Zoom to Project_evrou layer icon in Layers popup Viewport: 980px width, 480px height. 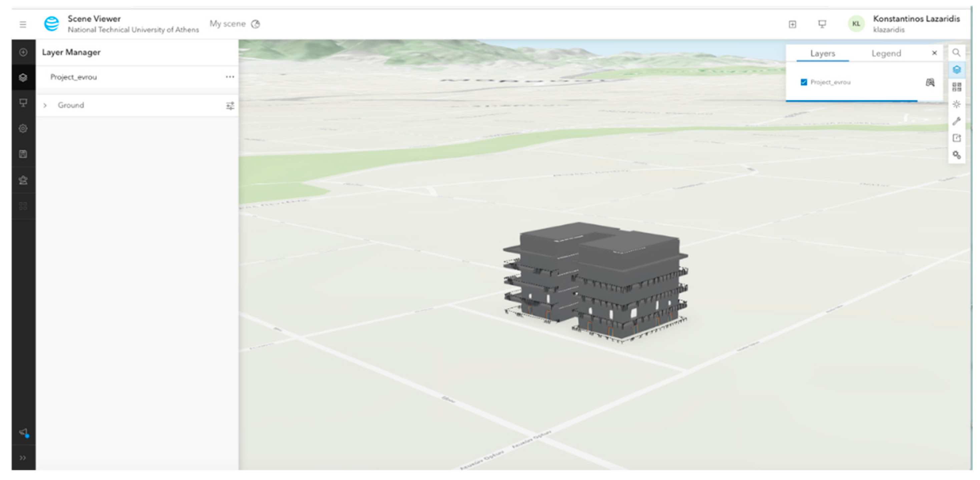tap(930, 82)
